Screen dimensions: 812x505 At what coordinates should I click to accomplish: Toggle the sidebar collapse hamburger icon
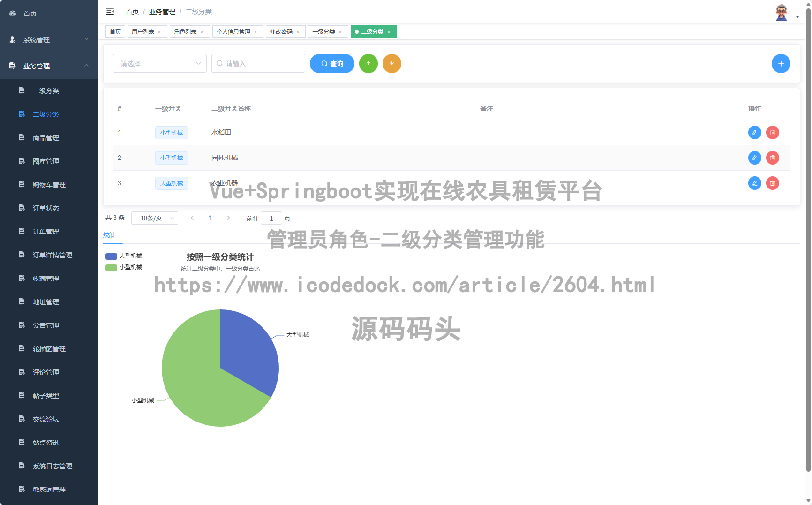tap(110, 11)
